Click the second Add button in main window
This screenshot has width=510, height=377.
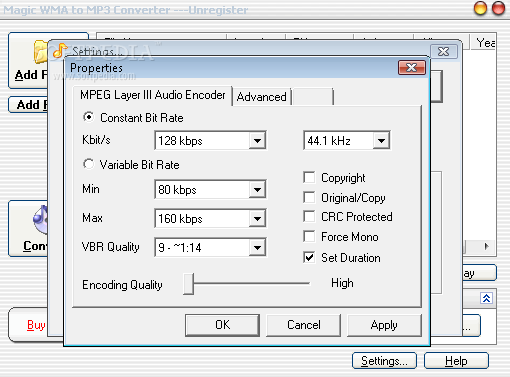[x=29, y=105]
